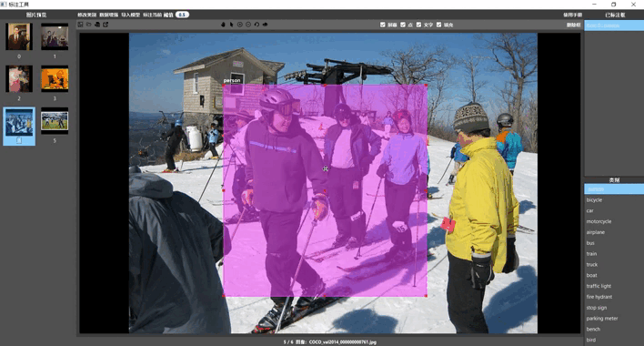Toggle the 点 checkbox

coord(403,25)
